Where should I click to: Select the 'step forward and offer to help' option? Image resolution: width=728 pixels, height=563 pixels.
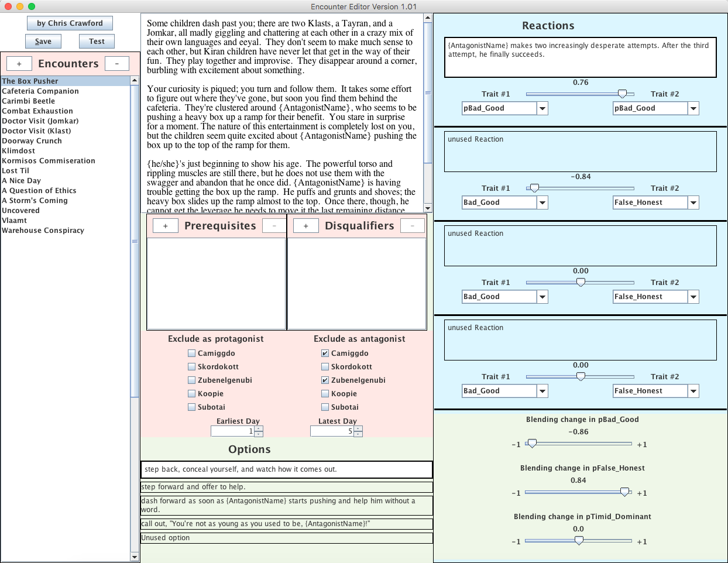[287, 487]
